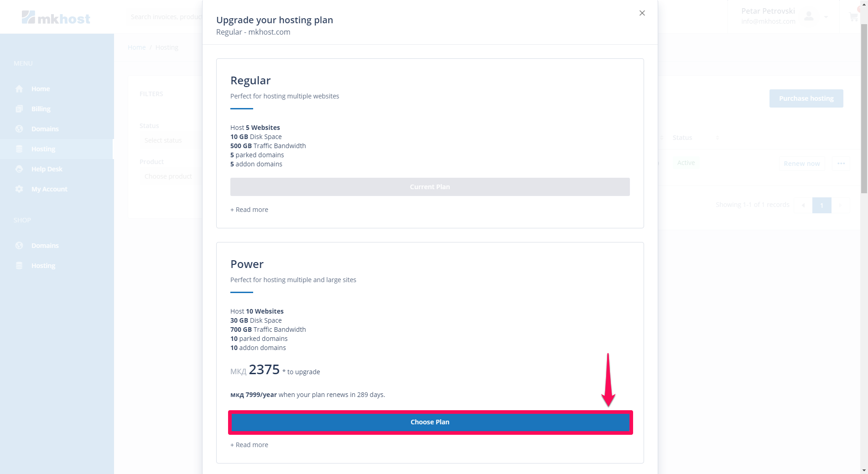Open Domains in the shop section
868x474 pixels.
(x=45, y=246)
